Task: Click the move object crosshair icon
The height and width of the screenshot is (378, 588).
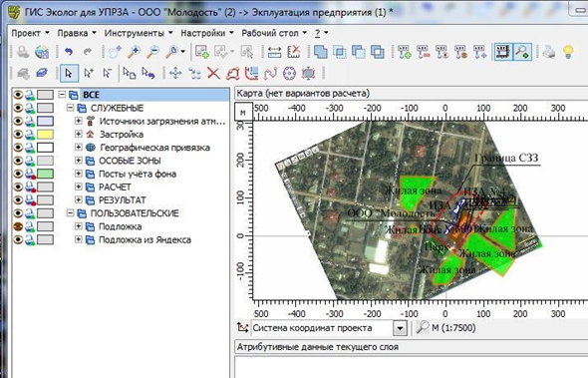Action: pyautogui.click(x=175, y=73)
